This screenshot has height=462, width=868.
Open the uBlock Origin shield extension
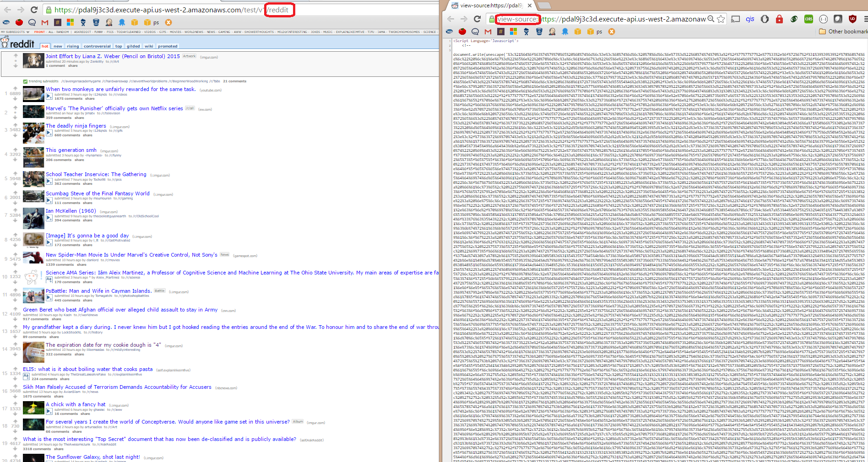tap(852, 19)
